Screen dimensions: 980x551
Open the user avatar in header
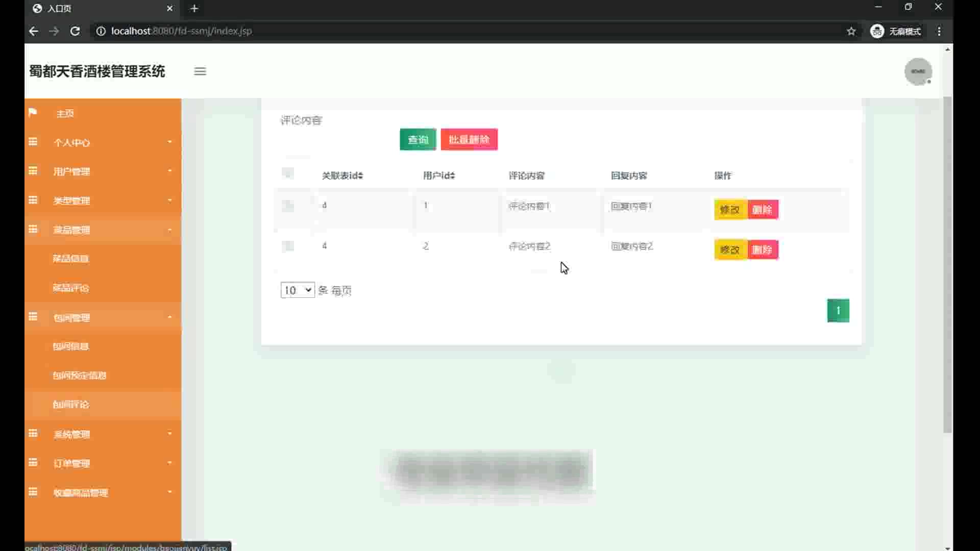(918, 71)
